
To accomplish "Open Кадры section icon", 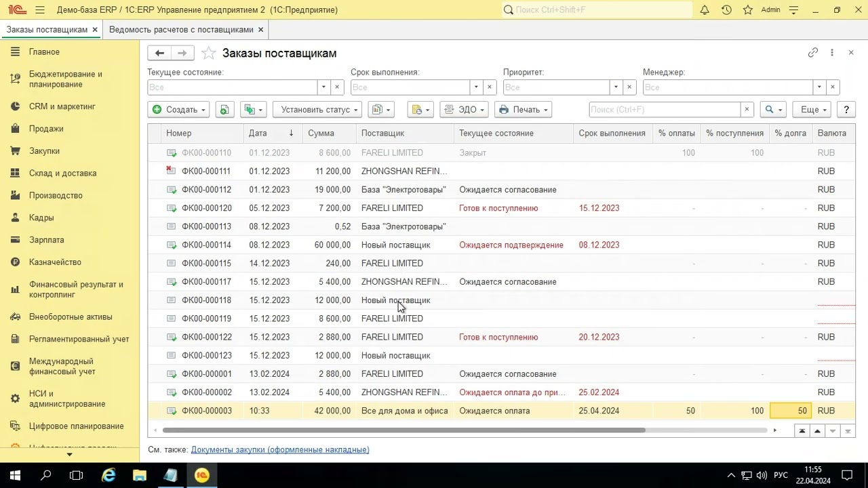I will tap(15, 218).
